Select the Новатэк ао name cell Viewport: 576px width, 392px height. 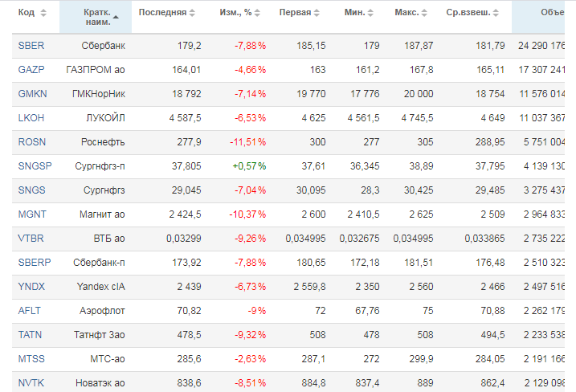(100, 383)
